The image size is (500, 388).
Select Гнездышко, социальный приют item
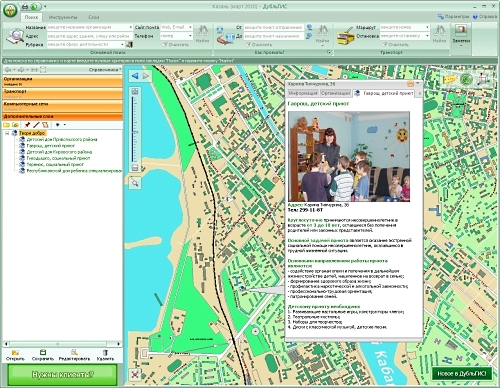[x=58, y=158]
